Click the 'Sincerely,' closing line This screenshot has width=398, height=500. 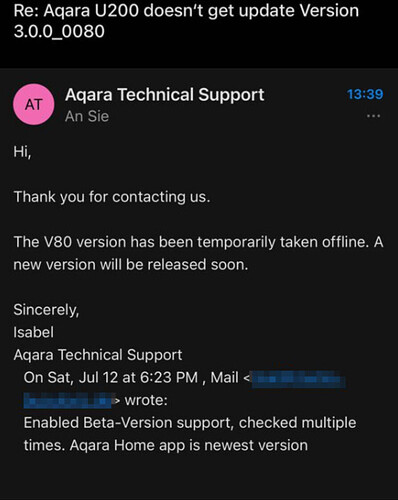tap(46, 310)
